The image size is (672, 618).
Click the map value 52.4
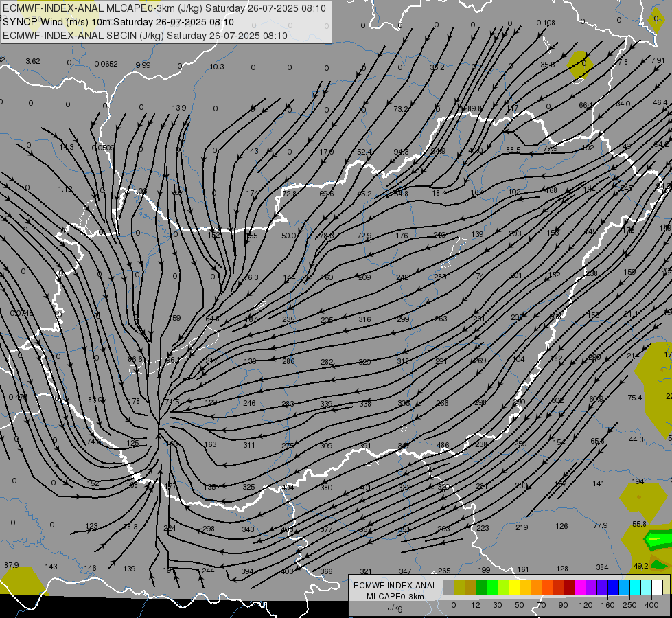[x=364, y=152]
